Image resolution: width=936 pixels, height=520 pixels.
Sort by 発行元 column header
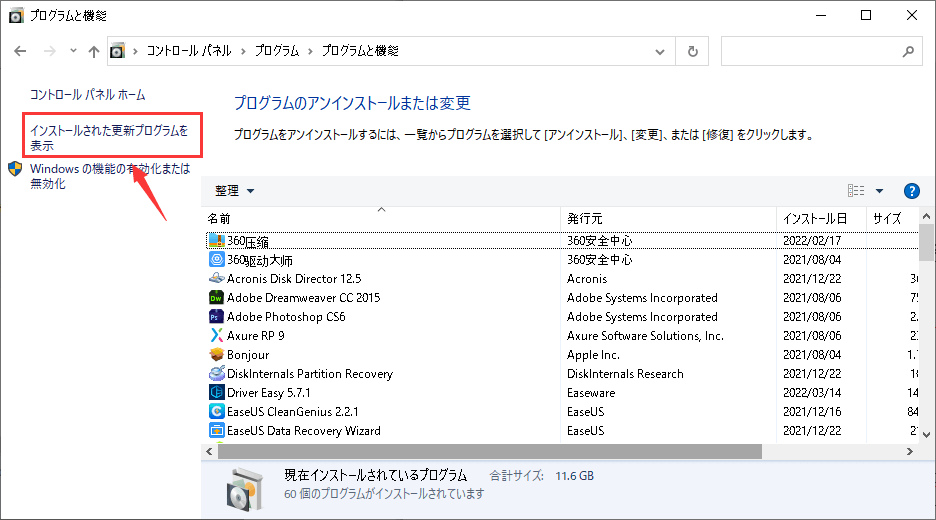(669, 219)
